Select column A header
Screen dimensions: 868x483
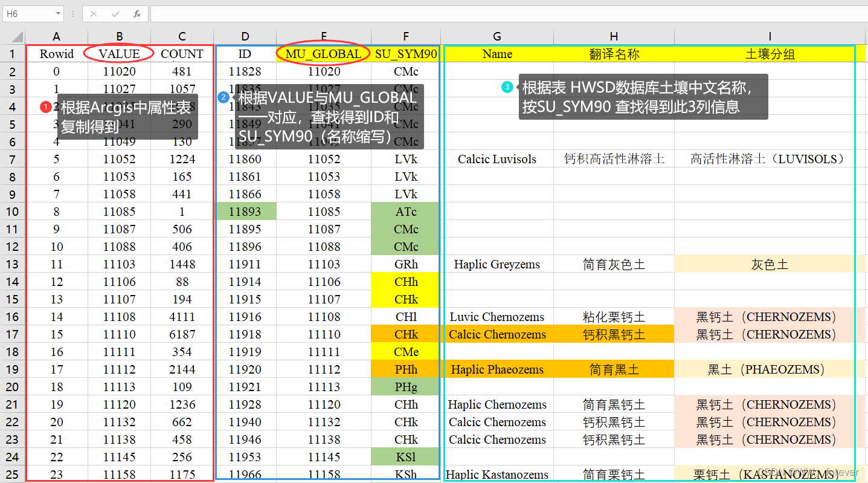click(x=57, y=36)
